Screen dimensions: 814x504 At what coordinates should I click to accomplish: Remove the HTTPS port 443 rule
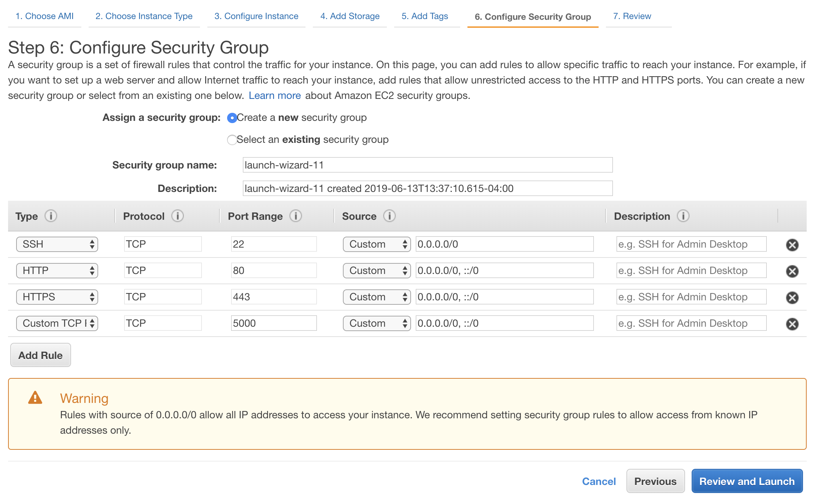pyautogui.click(x=792, y=297)
